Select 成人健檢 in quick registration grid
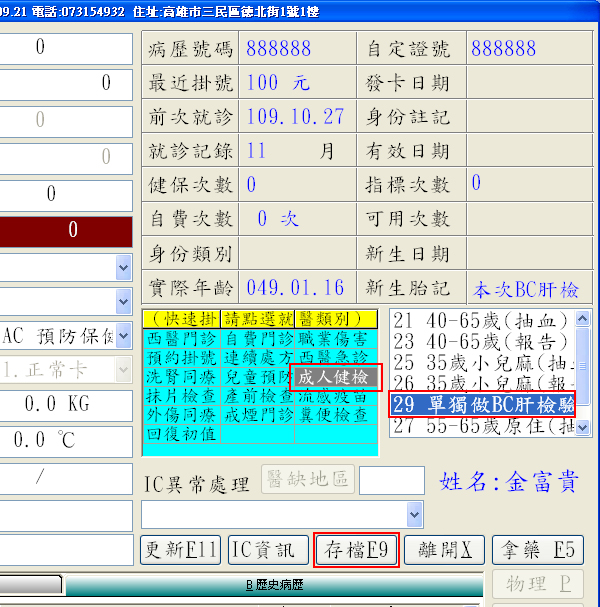 [x=335, y=377]
